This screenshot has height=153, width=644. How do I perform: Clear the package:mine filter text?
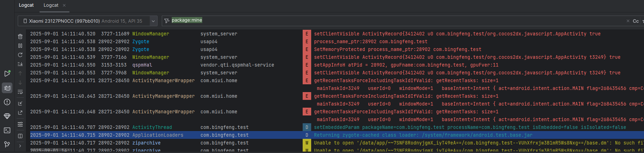[x=628, y=21]
